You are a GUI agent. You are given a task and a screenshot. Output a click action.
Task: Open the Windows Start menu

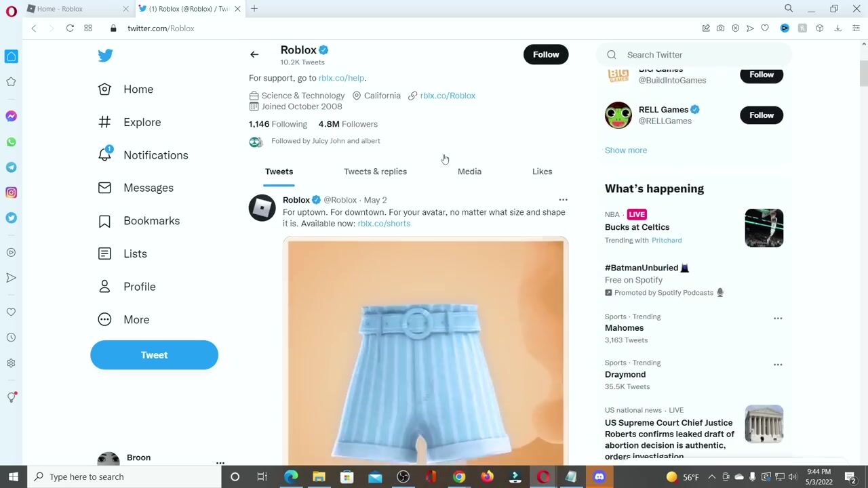14,477
